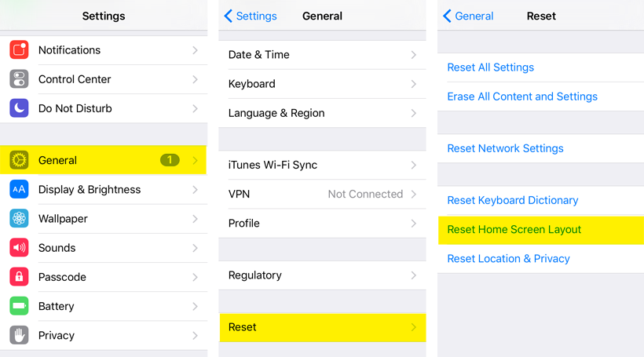Viewport: 644px width, 357px height.
Task: Expand the Keyboard row chevron
Action: pos(413,84)
